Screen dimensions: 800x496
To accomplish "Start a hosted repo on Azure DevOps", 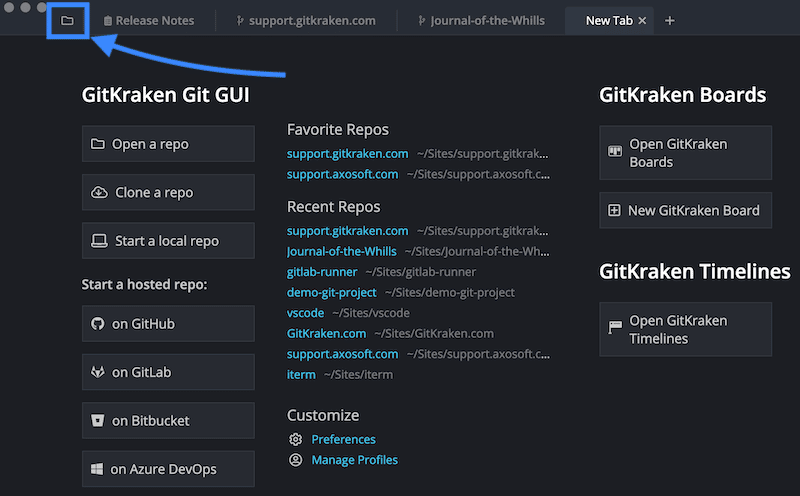I will pos(168,469).
